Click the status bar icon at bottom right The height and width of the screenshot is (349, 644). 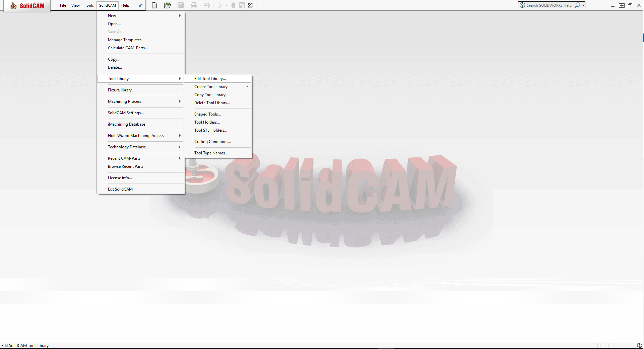click(x=639, y=345)
